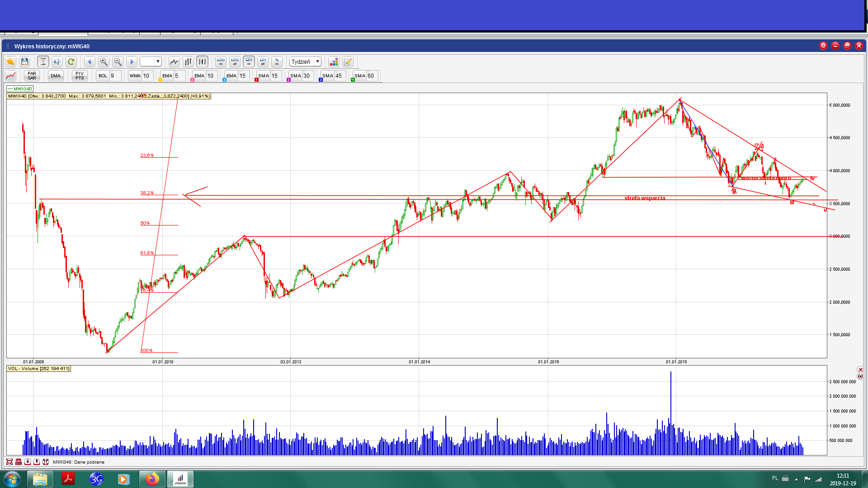868x488 pixels.
Task: Zoom out with the magnifier minus icon
Action: tap(118, 61)
